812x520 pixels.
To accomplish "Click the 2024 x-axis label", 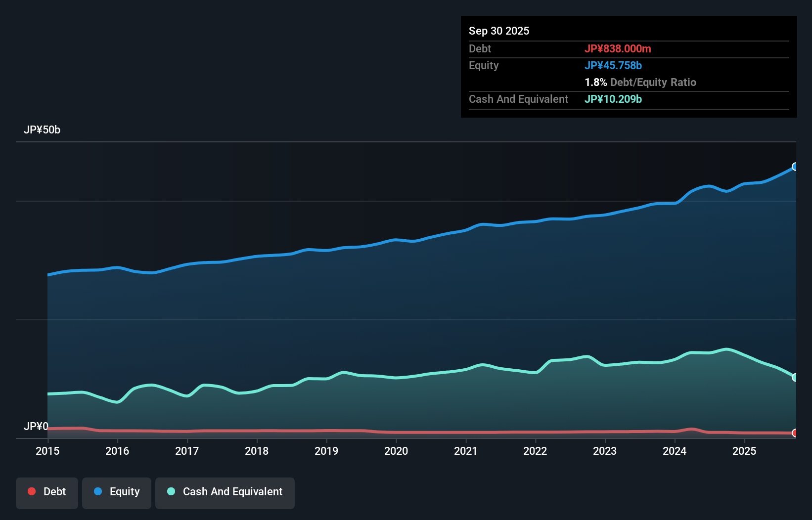I will coord(675,451).
